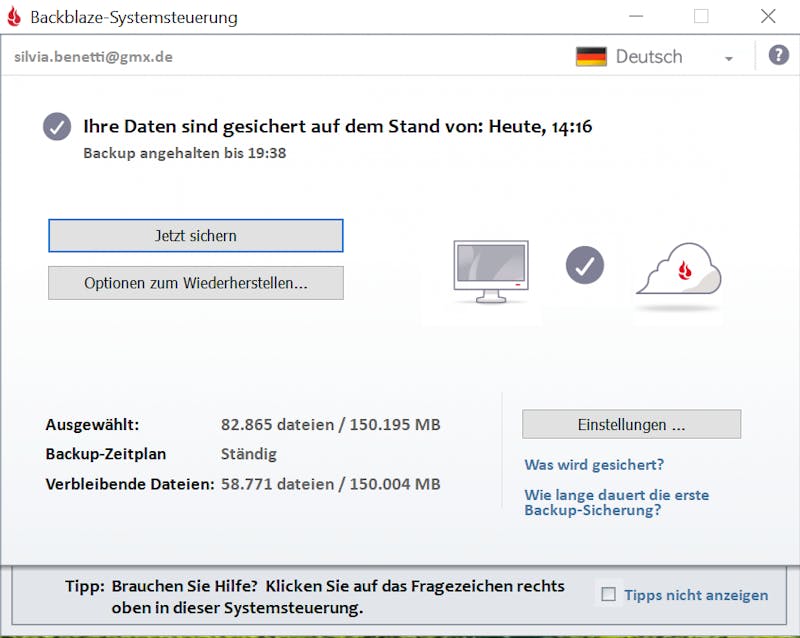Viewport: 800px width, 638px height.
Task: Click the '58.771 dateien / 150.004 MB' value
Action: pos(331,484)
